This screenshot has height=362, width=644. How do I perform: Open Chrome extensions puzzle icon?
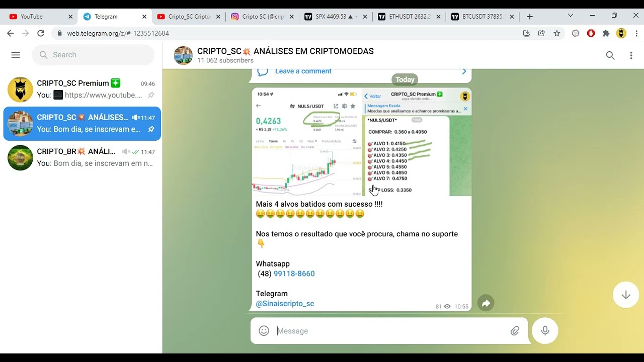(x=606, y=33)
